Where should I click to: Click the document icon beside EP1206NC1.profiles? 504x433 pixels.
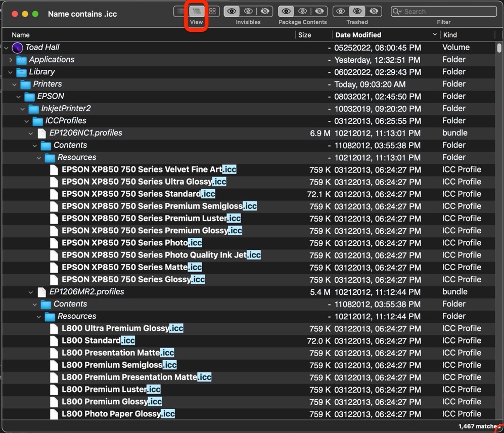(41, 133)
